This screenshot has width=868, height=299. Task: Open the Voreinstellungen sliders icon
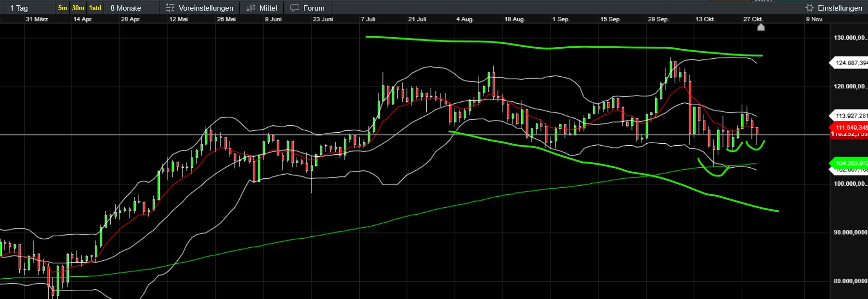click(x=170, y=8)
